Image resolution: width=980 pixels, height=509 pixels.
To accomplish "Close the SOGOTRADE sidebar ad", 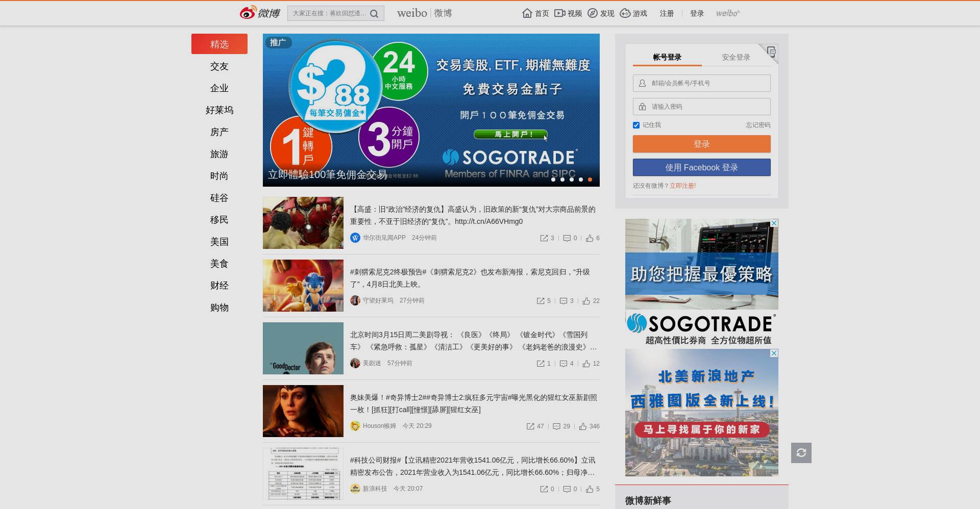I will tap(774, 223).
